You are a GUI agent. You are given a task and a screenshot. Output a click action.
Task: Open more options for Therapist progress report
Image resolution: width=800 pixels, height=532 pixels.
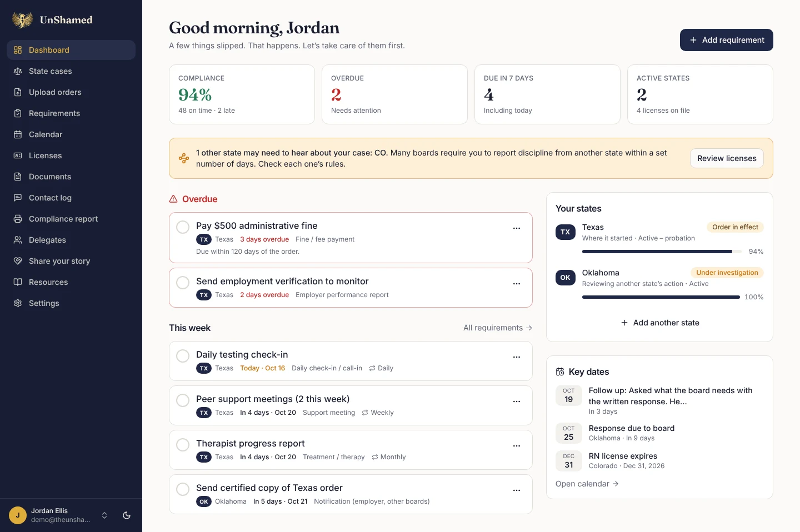pyautogui.click(x=517, y=446)
